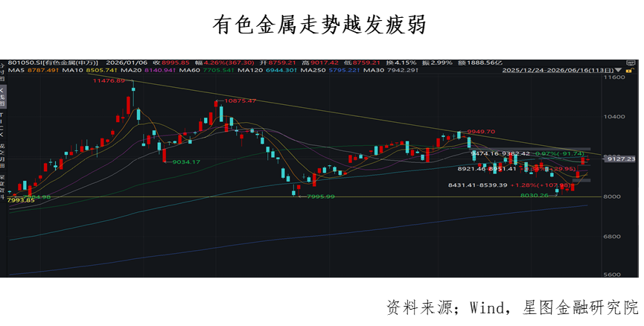
Task: Click the MA60 7705.54 indicator label
Action: 207,70
